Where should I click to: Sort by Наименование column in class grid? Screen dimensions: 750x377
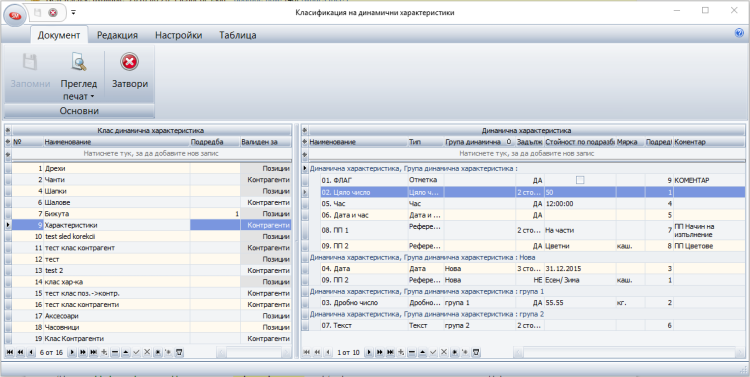click(116, 142)
